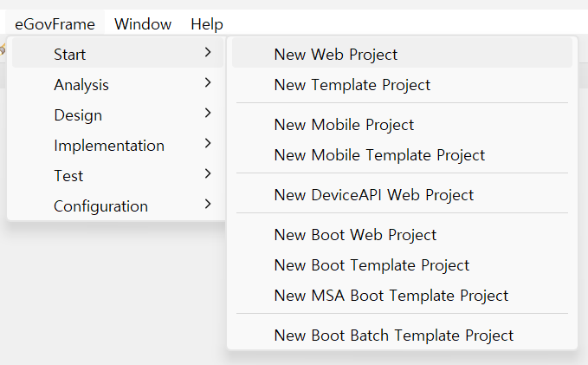Screen dimensions: 588x365
Task: Expand the arrow beside Configuration
Action: (x=208, y=205)
